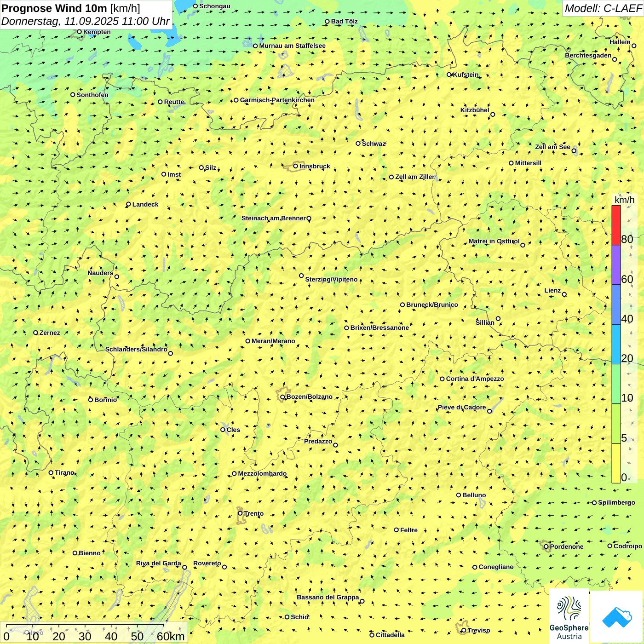Click the 'Zell am Ziller' label
This screenshot has width=644, height=644.
click(414, 177)
